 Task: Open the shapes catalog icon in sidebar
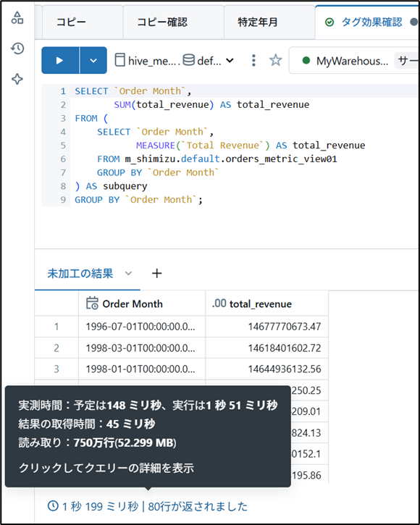[x=17, y=18]
